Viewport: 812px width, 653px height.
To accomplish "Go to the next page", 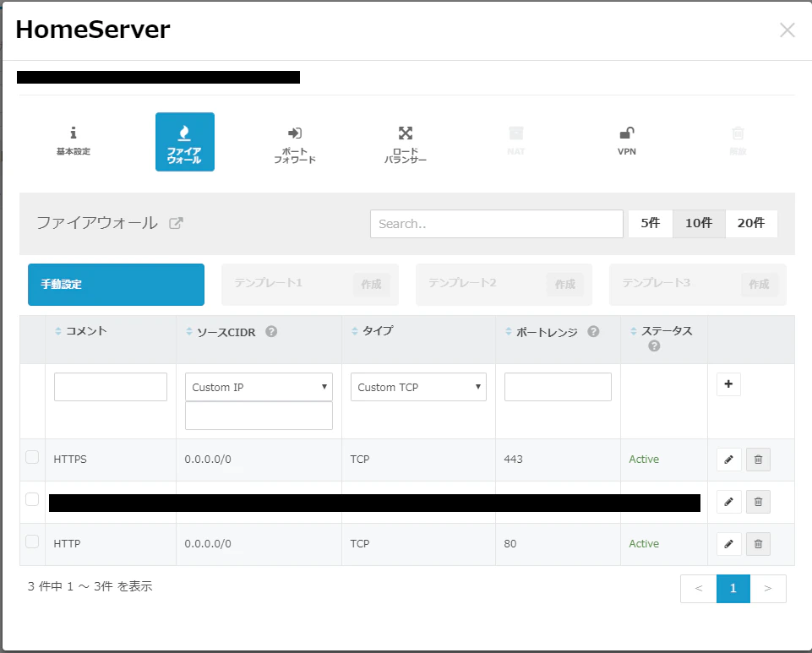I will pyautogui.click(x=768, y=588).
